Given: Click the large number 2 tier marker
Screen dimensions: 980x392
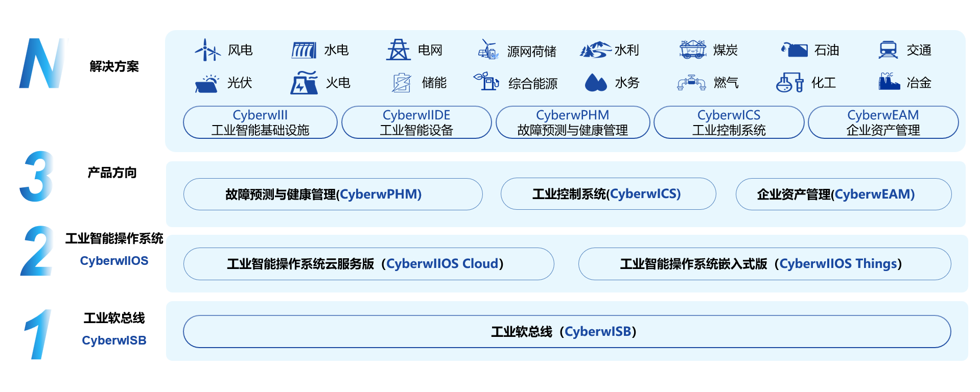Looking at the screenshot, I should click(37, 251).
